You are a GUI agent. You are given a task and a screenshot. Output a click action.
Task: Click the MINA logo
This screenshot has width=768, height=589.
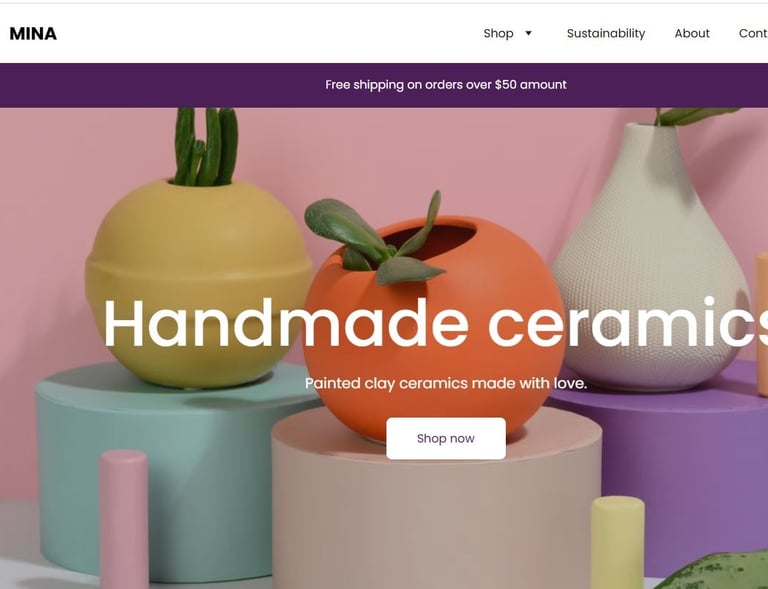pos(33,34)
